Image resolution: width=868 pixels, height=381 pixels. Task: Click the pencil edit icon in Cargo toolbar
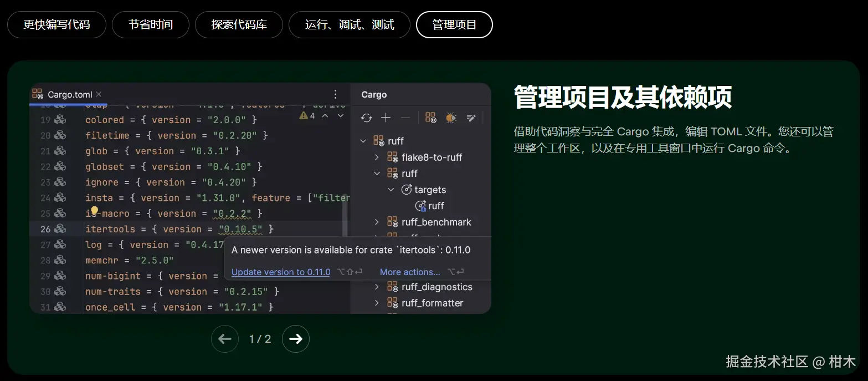(x=471, y=118)
